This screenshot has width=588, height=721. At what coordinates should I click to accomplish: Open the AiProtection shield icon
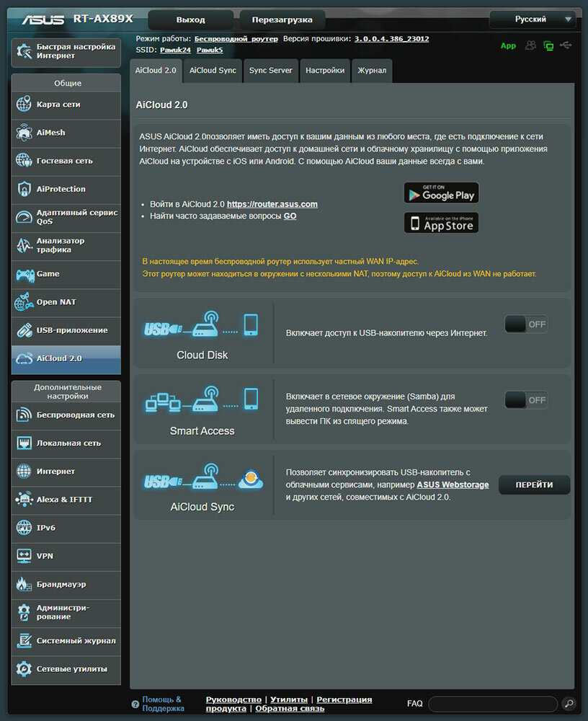[24, 189]
